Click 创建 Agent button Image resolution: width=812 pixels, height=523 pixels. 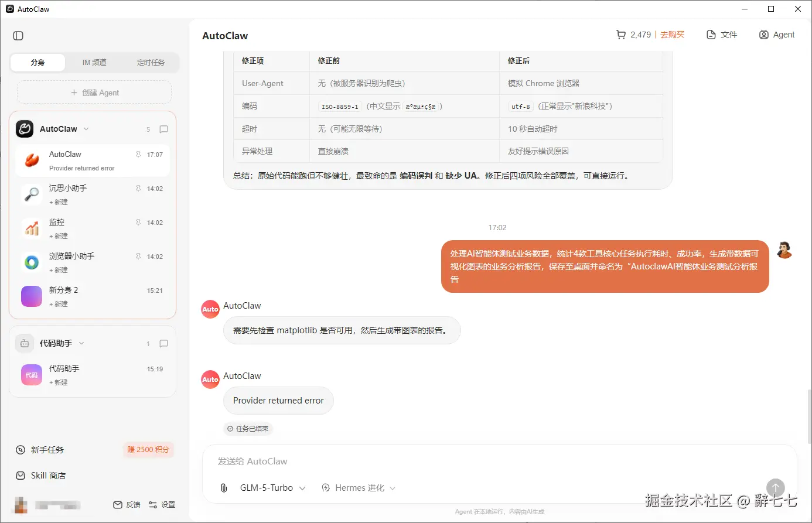click(x=94, y=93)
